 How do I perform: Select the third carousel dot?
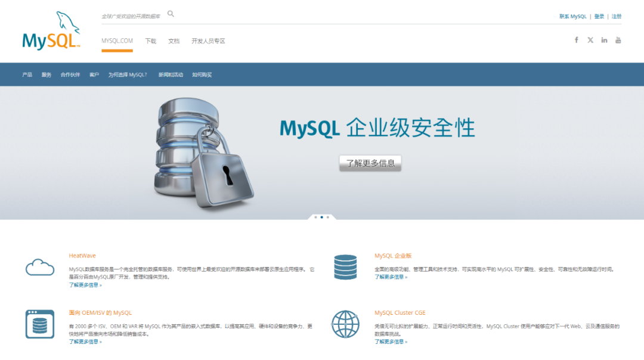(328, 217)
